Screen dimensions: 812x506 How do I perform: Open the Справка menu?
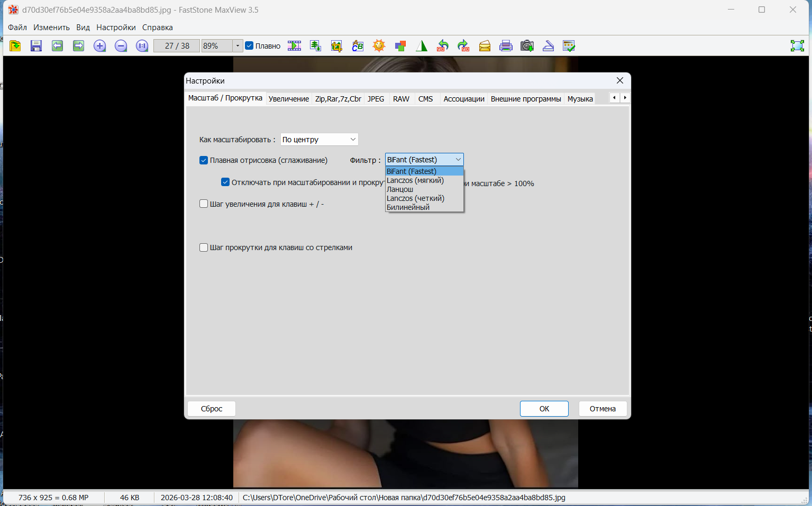pyautogui.click(x=158, y=27)
